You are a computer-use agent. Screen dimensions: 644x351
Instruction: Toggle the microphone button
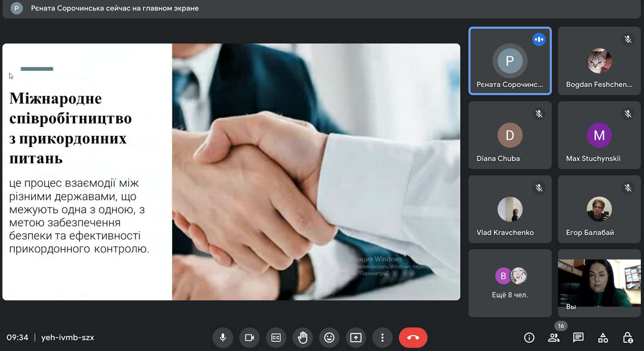[223, 338]
